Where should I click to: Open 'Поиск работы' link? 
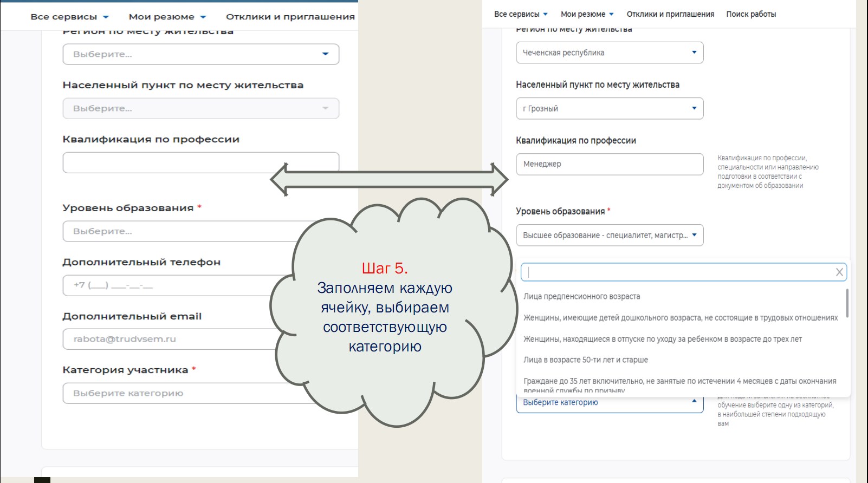(x=751, y=14)
